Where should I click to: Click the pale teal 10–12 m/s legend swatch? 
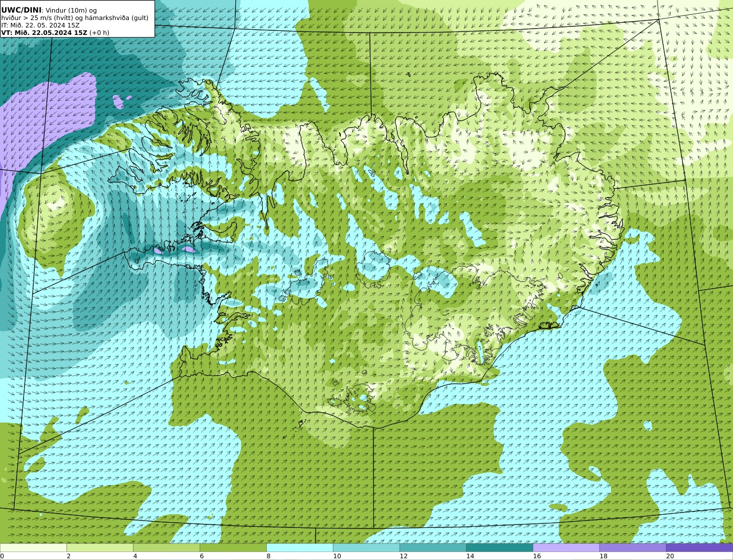coord(366,547)
